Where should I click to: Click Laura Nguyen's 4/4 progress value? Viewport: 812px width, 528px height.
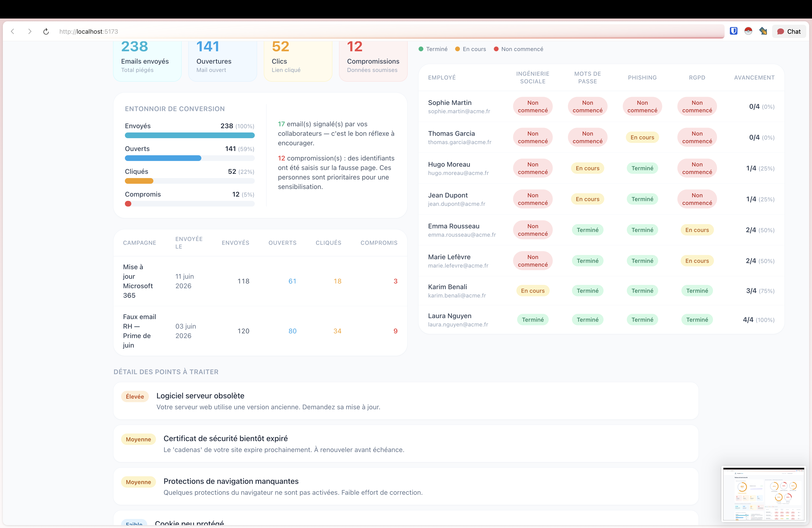point(748,320)
